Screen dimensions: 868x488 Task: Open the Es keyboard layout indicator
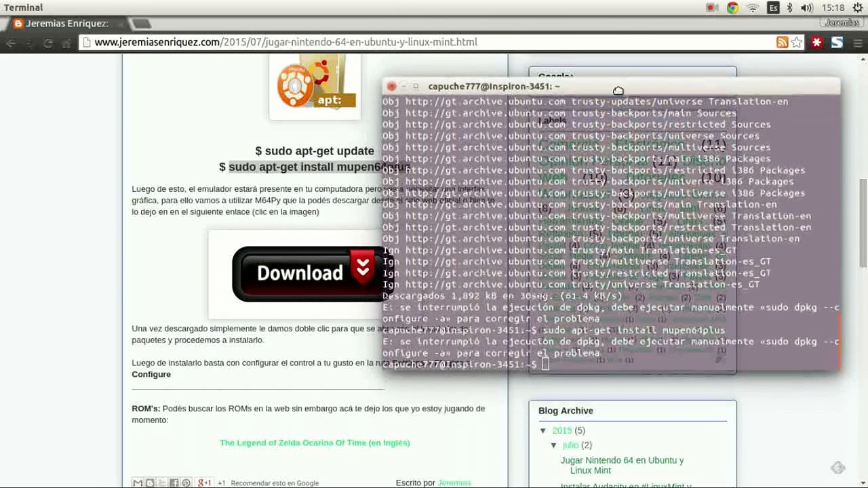point(773,8)
